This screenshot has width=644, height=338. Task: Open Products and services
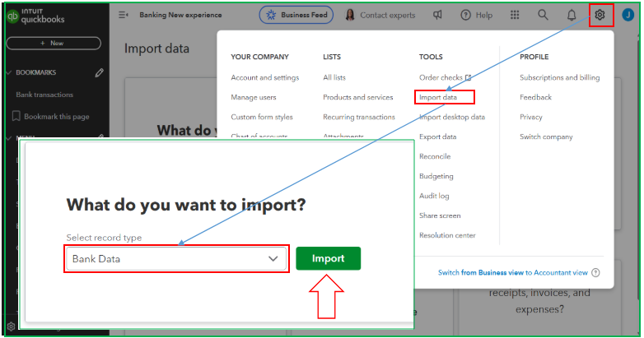357,97
